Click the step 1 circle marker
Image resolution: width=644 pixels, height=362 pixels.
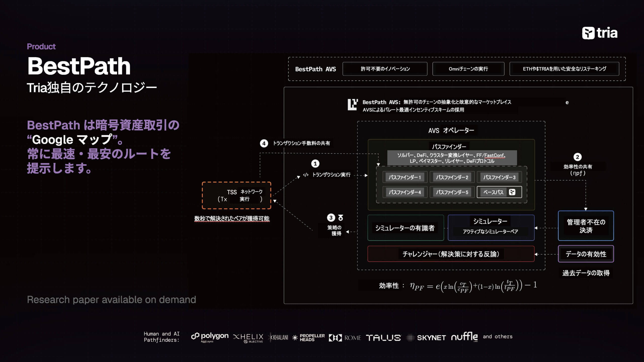(x=315, y=164)
